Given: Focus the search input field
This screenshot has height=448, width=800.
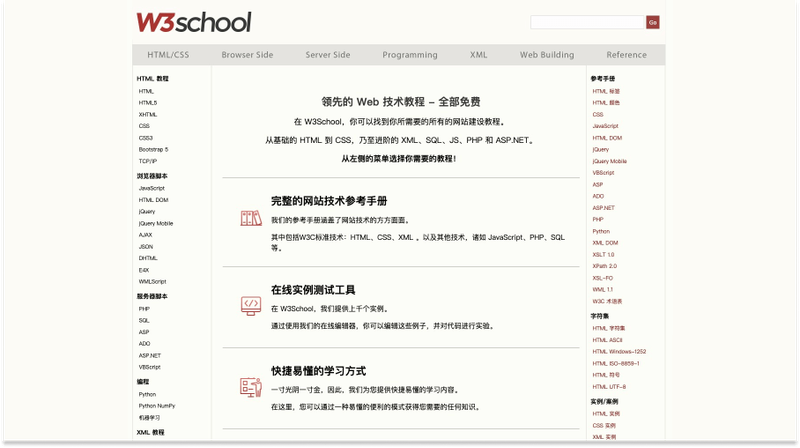Looking at the screenshot, I should pyautogui.click(x=588, y=22).
